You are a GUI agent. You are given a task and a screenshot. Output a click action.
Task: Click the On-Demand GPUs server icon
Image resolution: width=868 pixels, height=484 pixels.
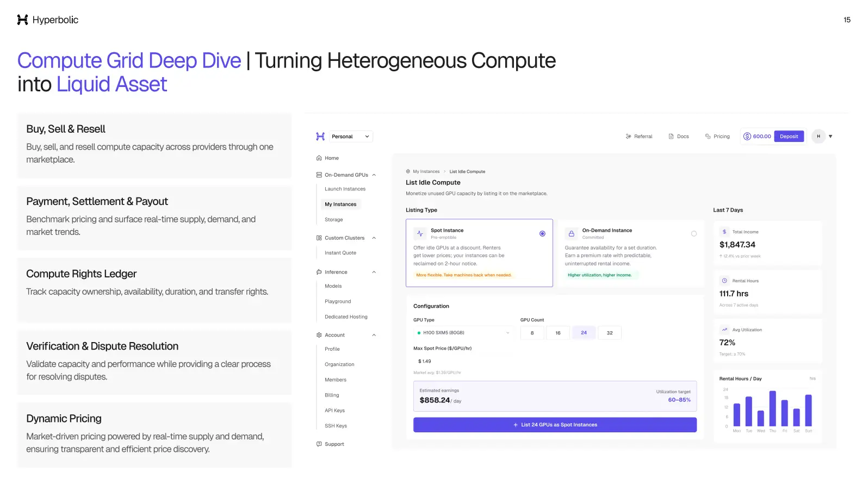[319, 175]
